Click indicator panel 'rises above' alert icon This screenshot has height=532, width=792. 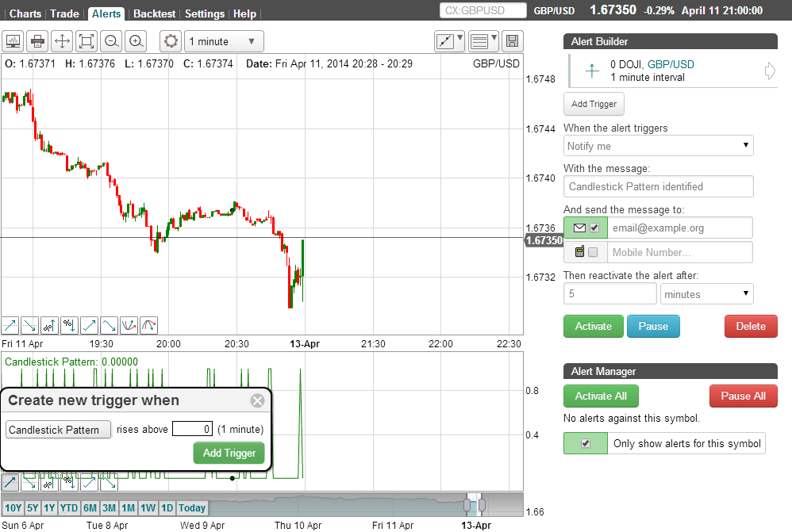pos(10,483)
